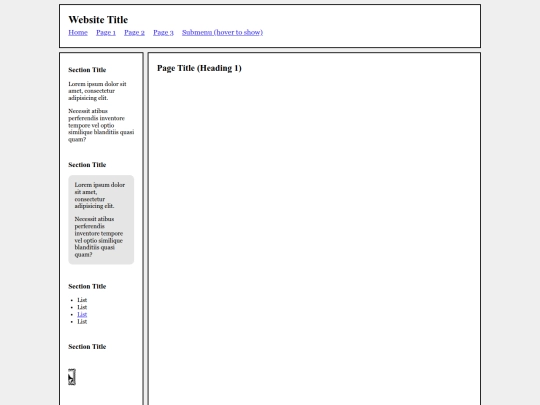Click Submenu (hover to show) link
540x405 pixels.
pos(222,32)
